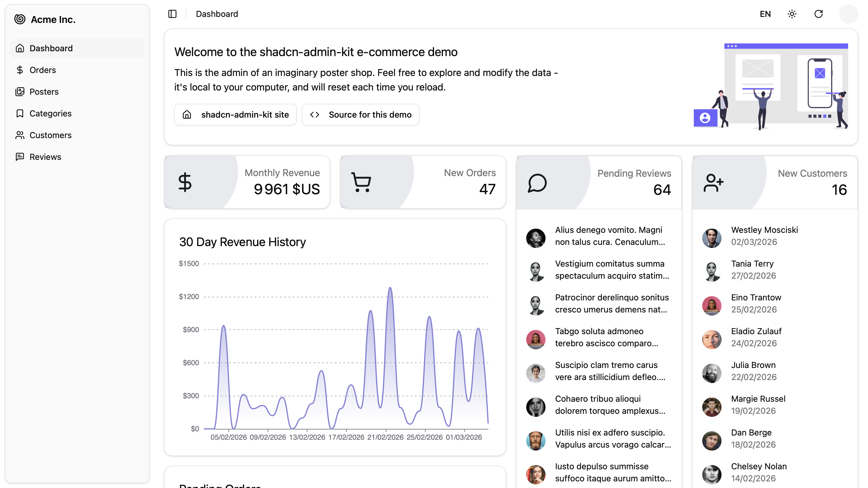Click the Acme Inc. logo icon
Screen dimensions: 868x488
coord(20,19)
